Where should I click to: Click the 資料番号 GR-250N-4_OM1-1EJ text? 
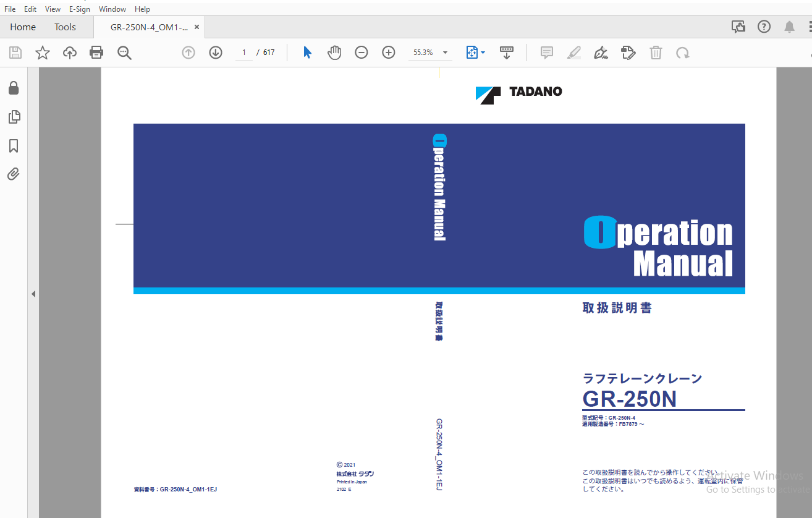point(176,490)
